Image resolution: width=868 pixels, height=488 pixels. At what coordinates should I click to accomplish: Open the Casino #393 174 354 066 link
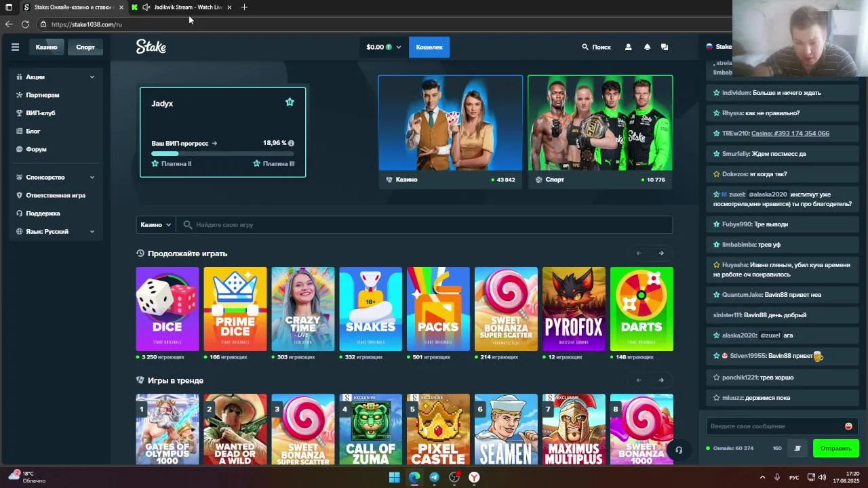[790, 134]
